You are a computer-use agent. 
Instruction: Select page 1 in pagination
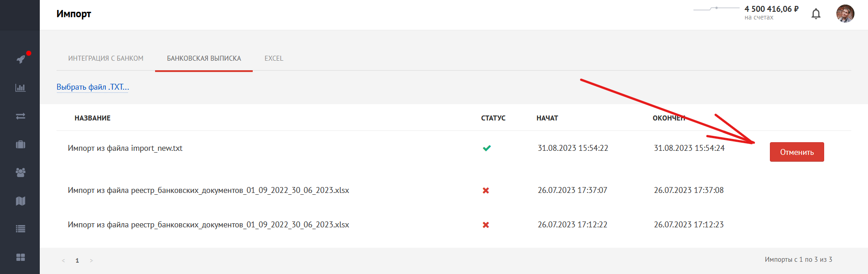point(77,260)
